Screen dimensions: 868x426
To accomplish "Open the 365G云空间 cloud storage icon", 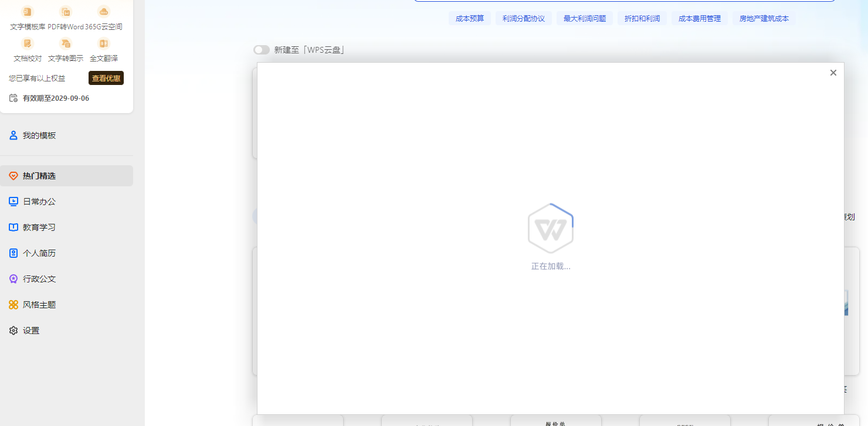I will pos(103,11).
